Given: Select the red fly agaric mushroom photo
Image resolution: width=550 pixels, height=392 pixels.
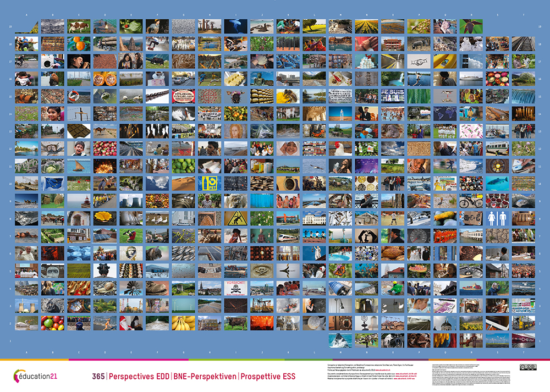Looking at the screenshot, I should coord(419,269).
